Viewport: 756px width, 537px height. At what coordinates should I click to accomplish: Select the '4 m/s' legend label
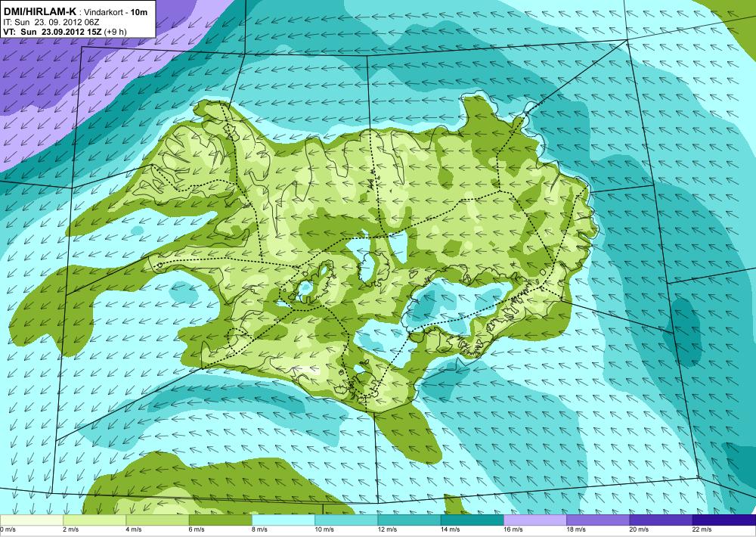click(x=134, y=529)
